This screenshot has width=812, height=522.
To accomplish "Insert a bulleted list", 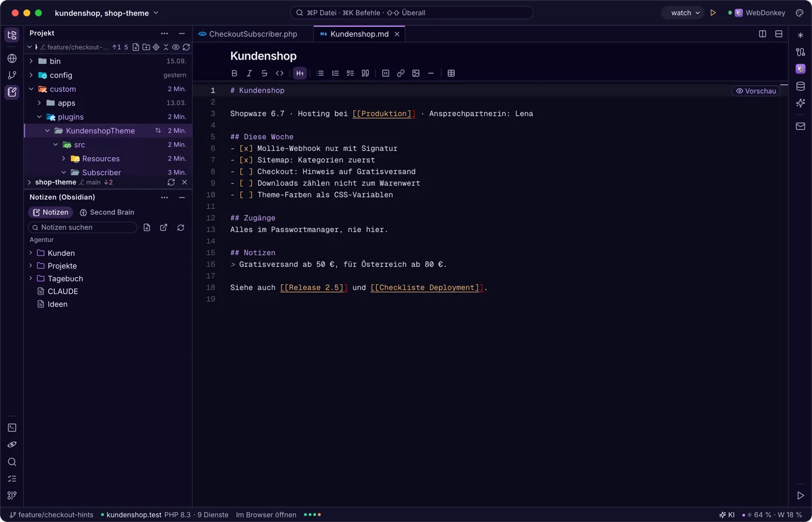I will (x=320, y=73).
